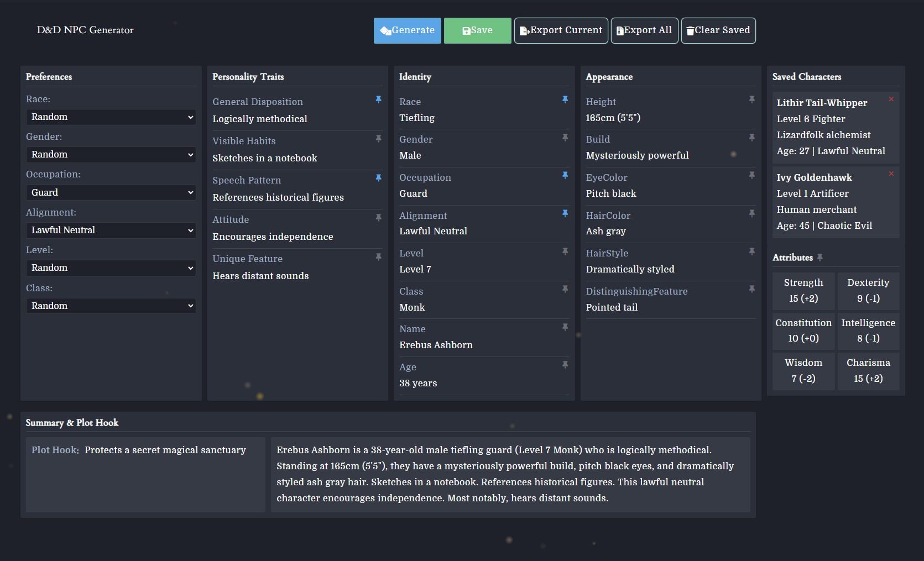Select the Wisdom 7 (-2) attribute box

tap(803, 371)
